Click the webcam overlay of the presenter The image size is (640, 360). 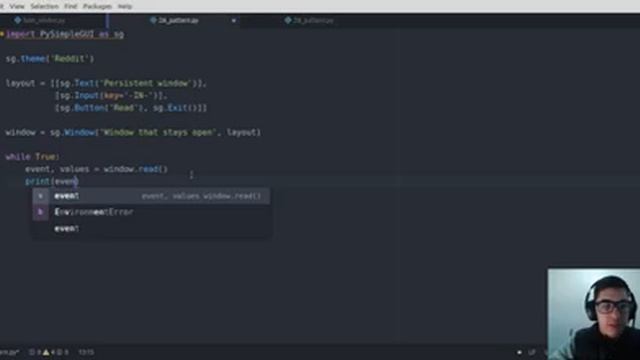[594, 314]
